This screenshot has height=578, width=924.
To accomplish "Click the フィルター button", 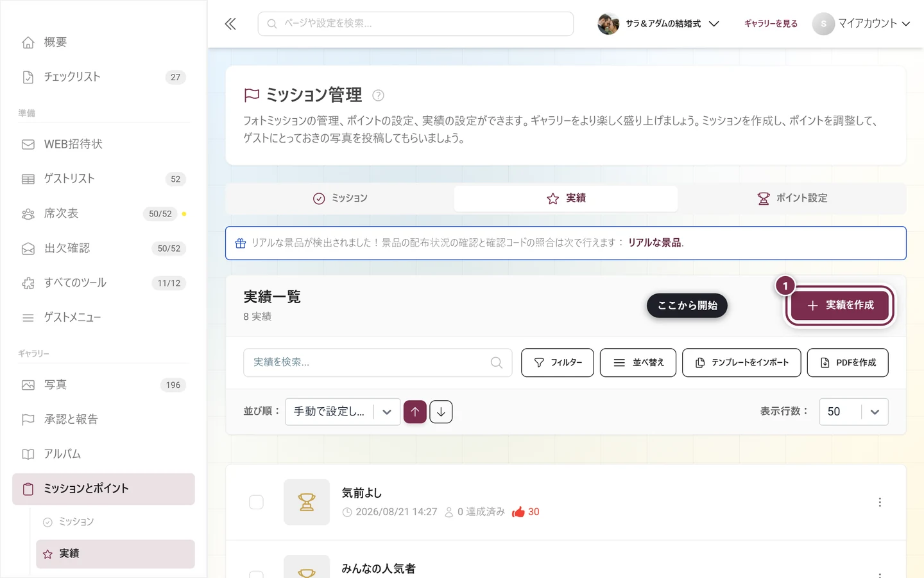I will point(558,363).
